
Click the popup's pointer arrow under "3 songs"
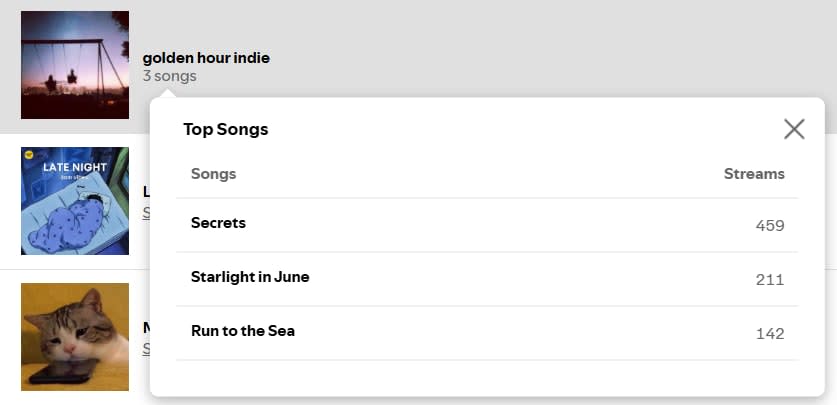168,93
